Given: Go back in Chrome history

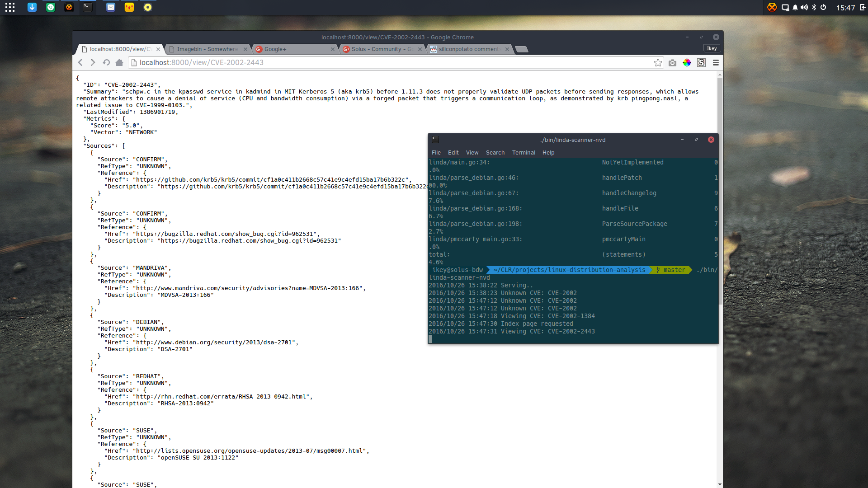Looking at the screenshot, I should tap(80, 62).
